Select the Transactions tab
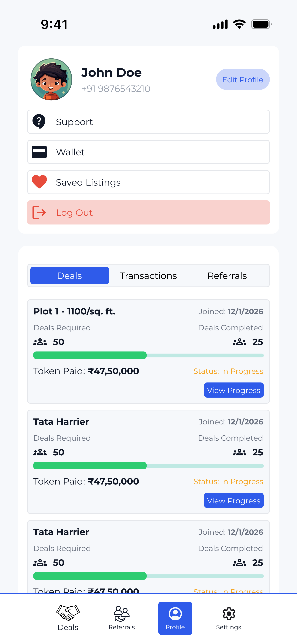The width and height of the screenshot is (297, 644). click(148, 276)
